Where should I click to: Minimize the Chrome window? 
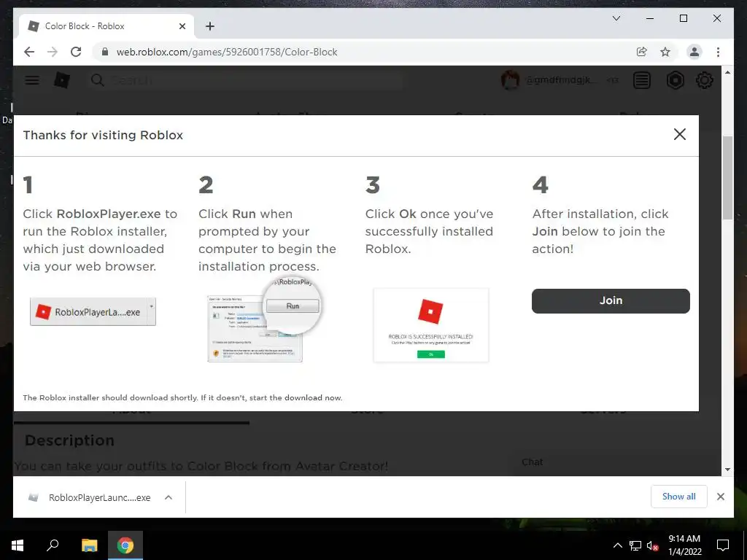point(650,18)
